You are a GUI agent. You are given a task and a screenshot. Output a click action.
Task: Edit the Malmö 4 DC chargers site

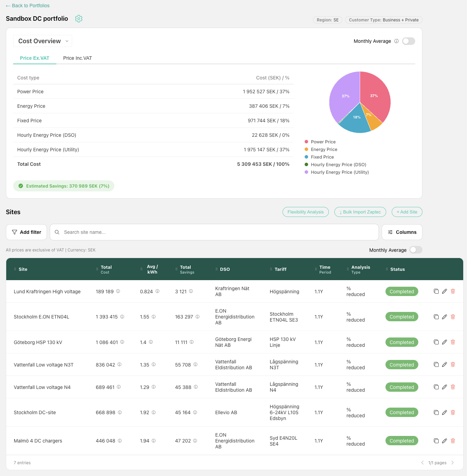pos(445,441)
